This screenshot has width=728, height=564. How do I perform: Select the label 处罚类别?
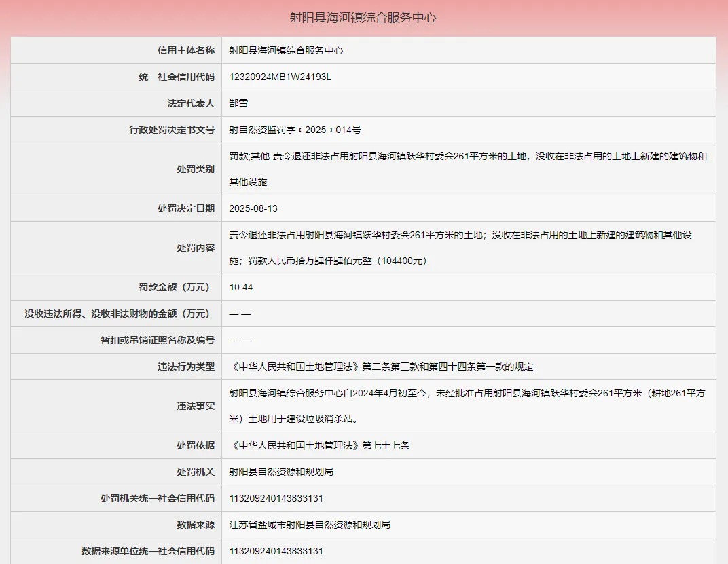(x=196, y=169)
